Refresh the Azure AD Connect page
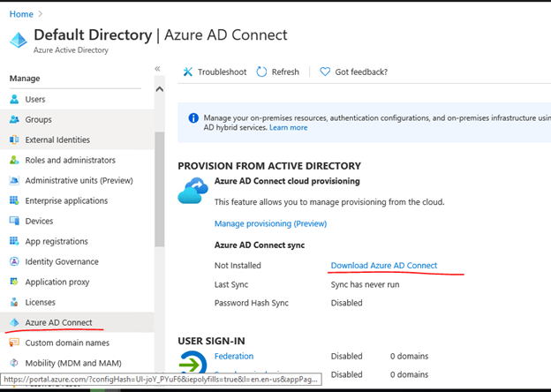 (277, 72)
